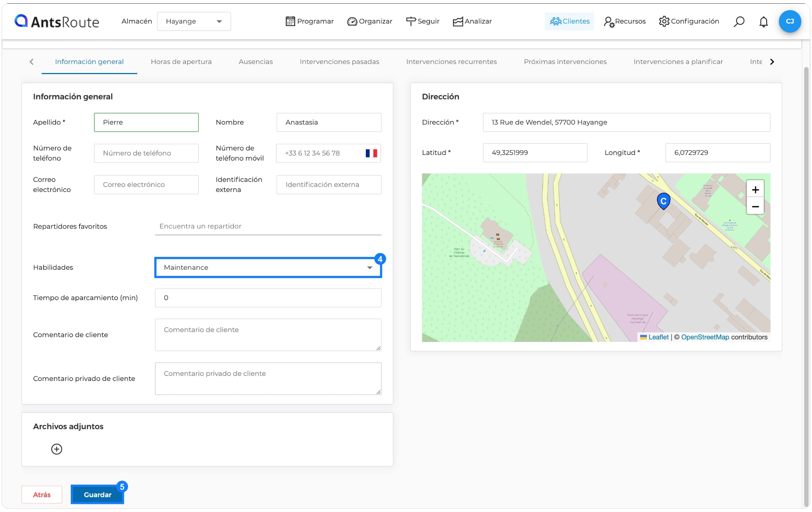Focus the Identificación externa field

(329, 185)
